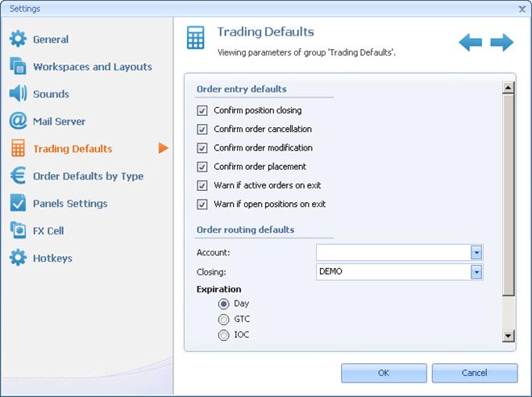Click the Panels Settings checkmark icon

[x=18, y=203]
